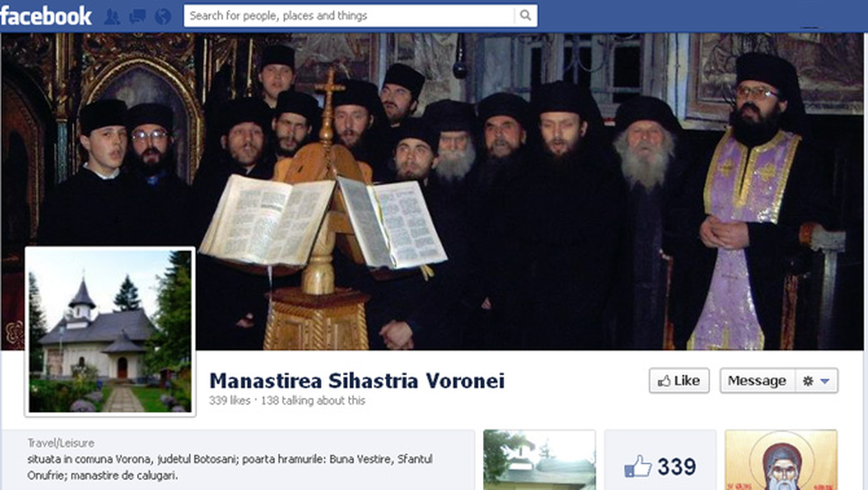
Task: Click the page title Manastirea Sihastria Voronei
Action: coord(357,381)
